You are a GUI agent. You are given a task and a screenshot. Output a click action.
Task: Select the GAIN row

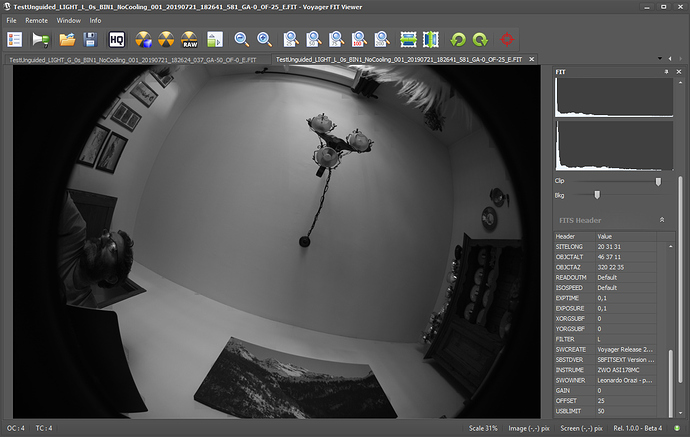click(x=605, y=390)
